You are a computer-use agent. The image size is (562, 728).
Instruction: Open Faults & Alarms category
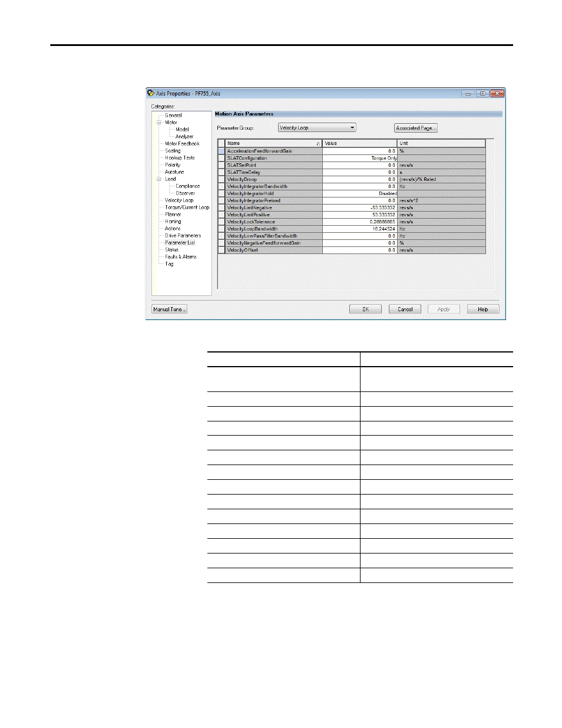(x=181, y=257)
